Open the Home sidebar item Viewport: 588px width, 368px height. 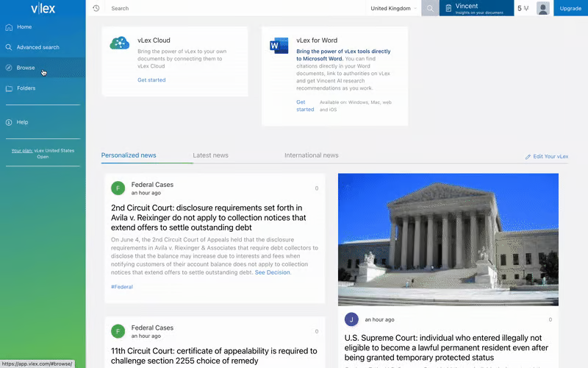[x=43, y=27]
